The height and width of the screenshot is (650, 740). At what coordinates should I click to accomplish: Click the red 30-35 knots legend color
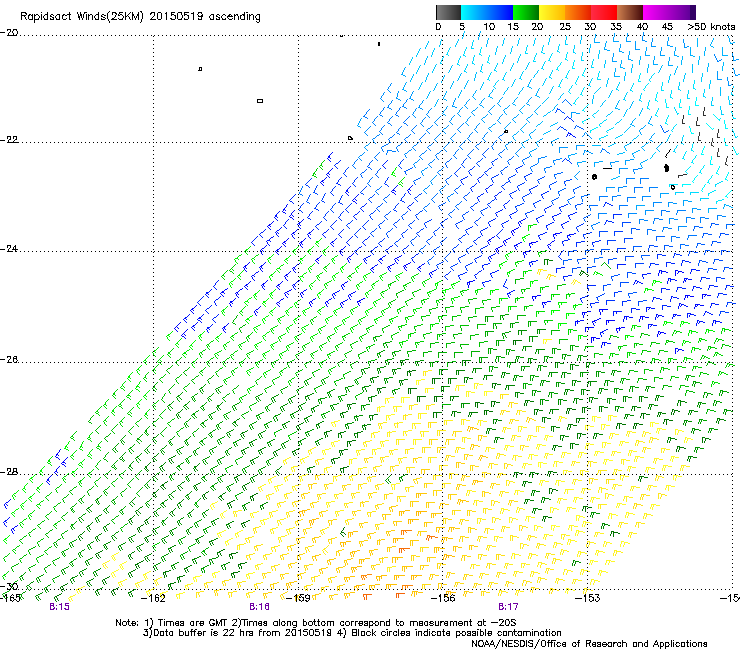[x=604, y=12]
